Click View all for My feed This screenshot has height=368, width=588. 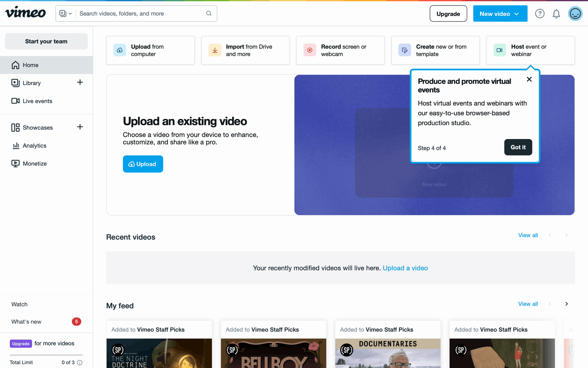tap(528, 304)
